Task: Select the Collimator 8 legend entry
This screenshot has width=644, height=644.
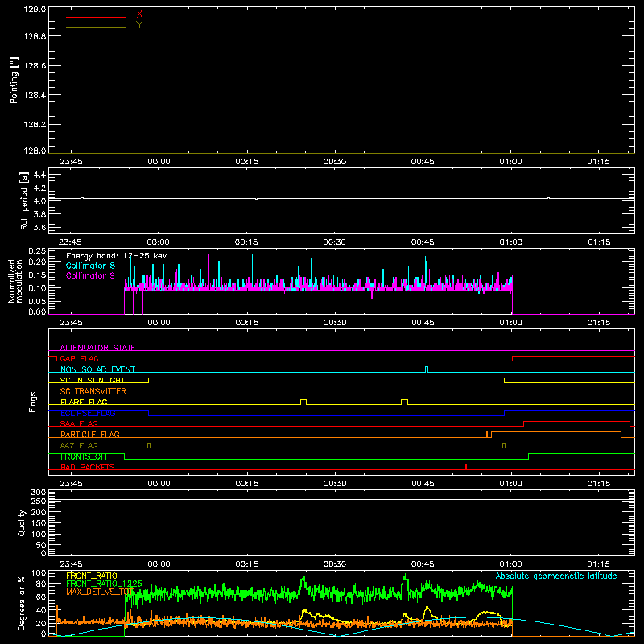Action: 90,266
